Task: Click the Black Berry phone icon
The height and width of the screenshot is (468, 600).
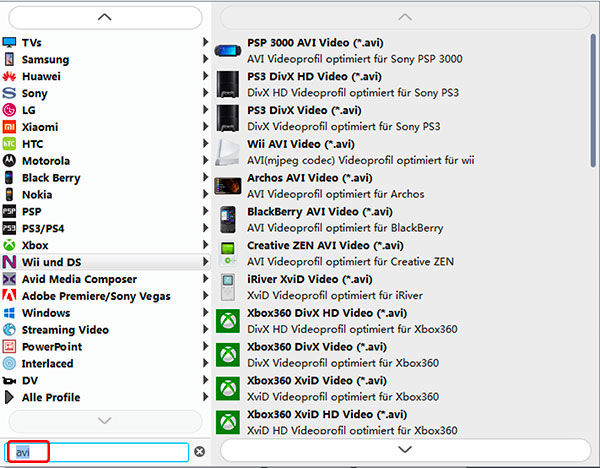Action: point(9,178)
